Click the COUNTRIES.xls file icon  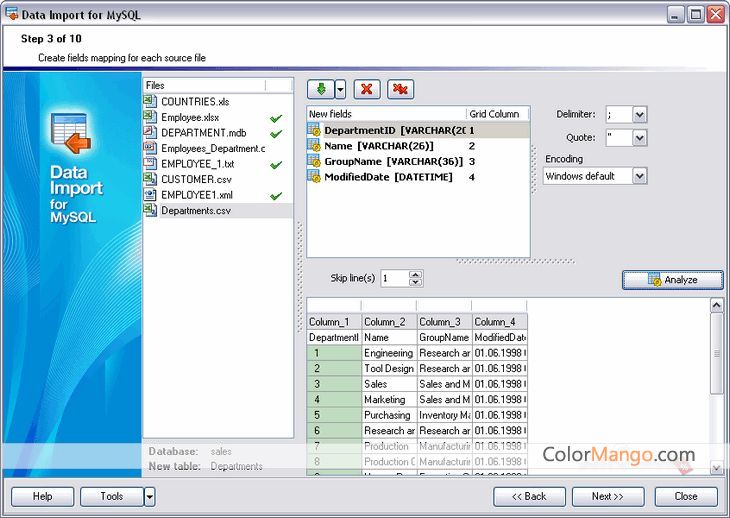pos(150,101)
